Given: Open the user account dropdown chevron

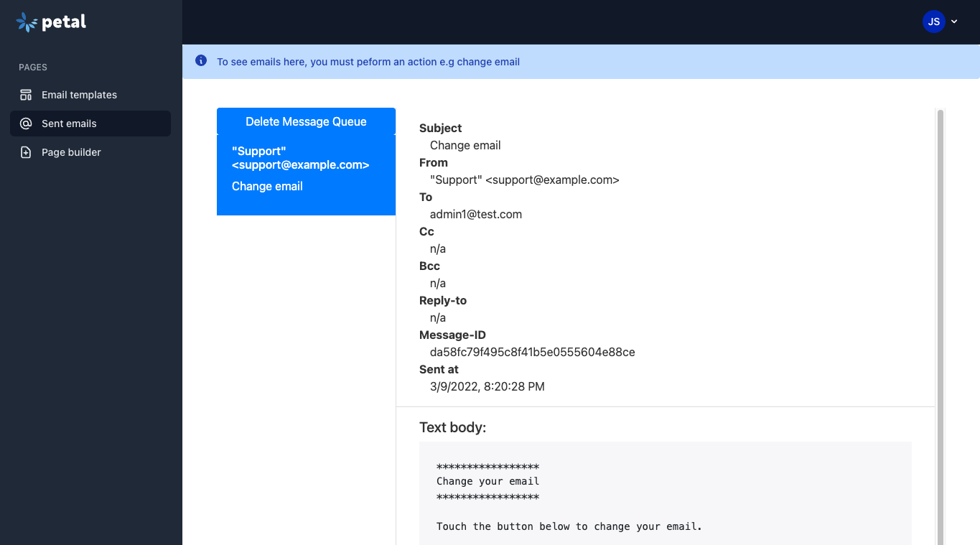Looking at the screenshot, I should click(954, 22).
